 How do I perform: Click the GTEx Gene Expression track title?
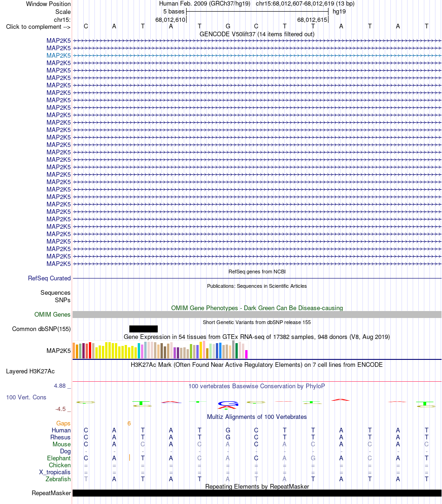coord(257,337)
